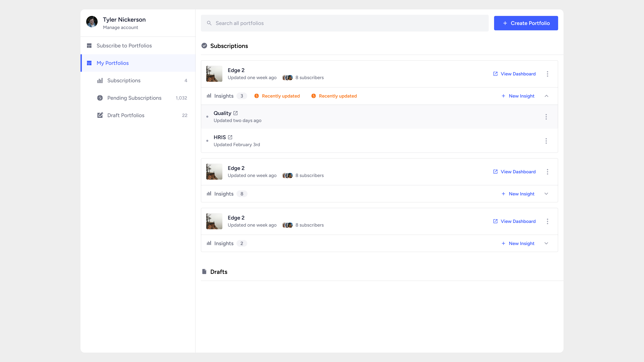Open more options for HRIS insight
644x362 pixels.
(546, 141)
